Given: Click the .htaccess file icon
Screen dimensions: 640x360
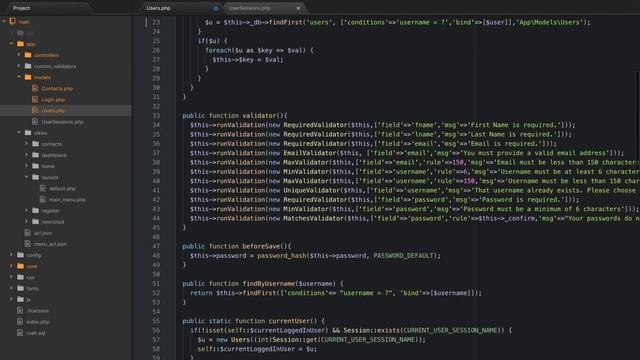Looking at the screenshot, I should tap(20, 311).
